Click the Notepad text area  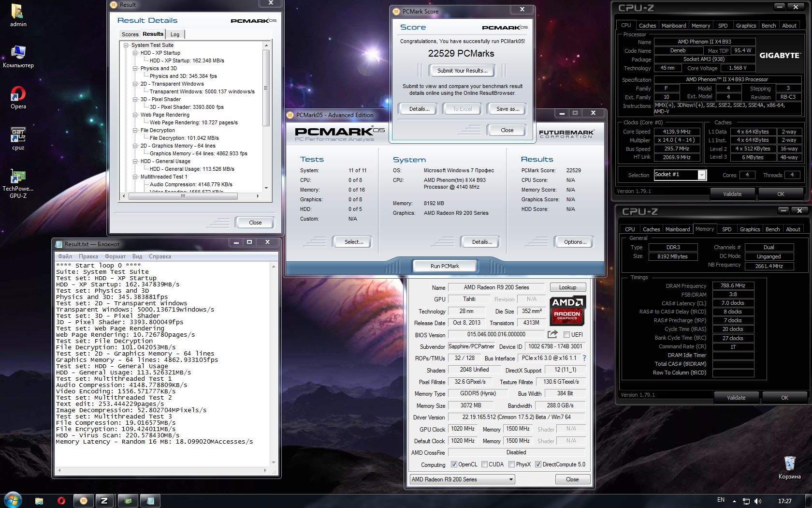(163, 364)
